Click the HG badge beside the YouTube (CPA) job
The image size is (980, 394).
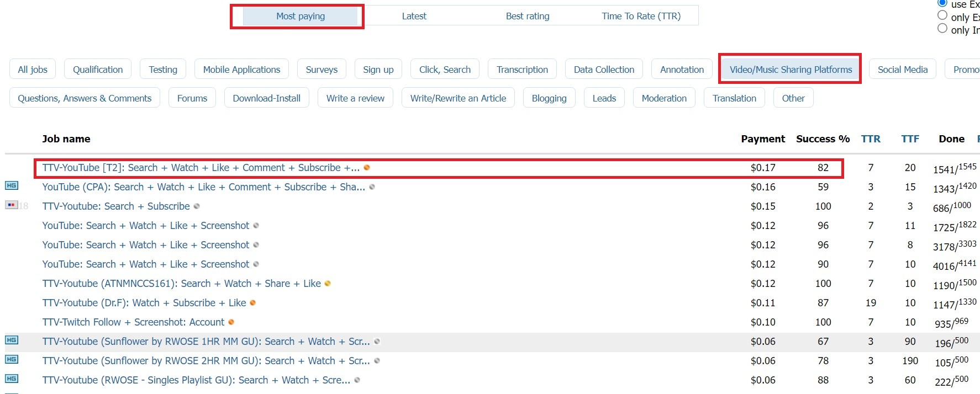pos(12,185)
